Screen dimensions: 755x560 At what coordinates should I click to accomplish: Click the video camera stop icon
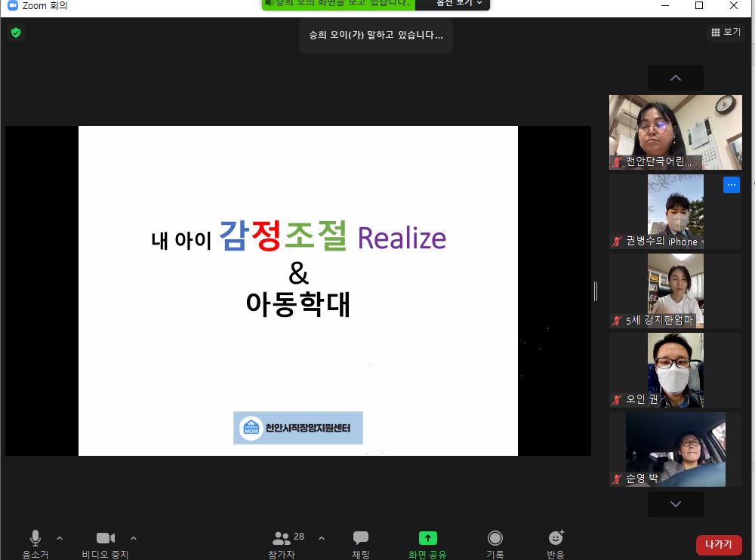106,538
